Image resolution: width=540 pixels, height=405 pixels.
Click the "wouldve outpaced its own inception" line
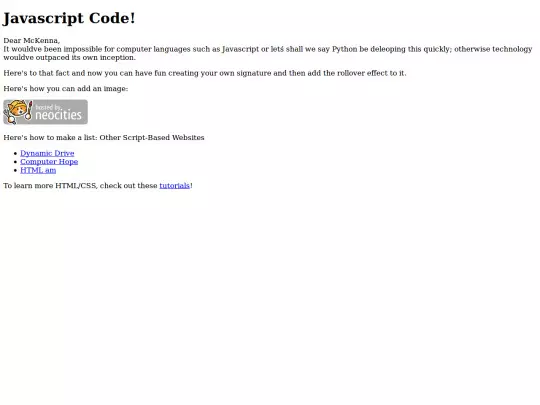click(x=70, y=58)
